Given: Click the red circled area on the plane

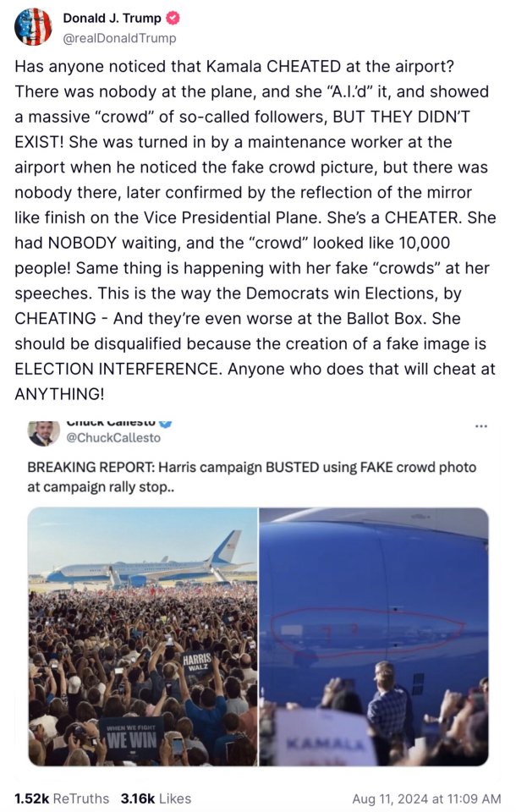Looking at the screenshot, I should (x=366, y=627).
